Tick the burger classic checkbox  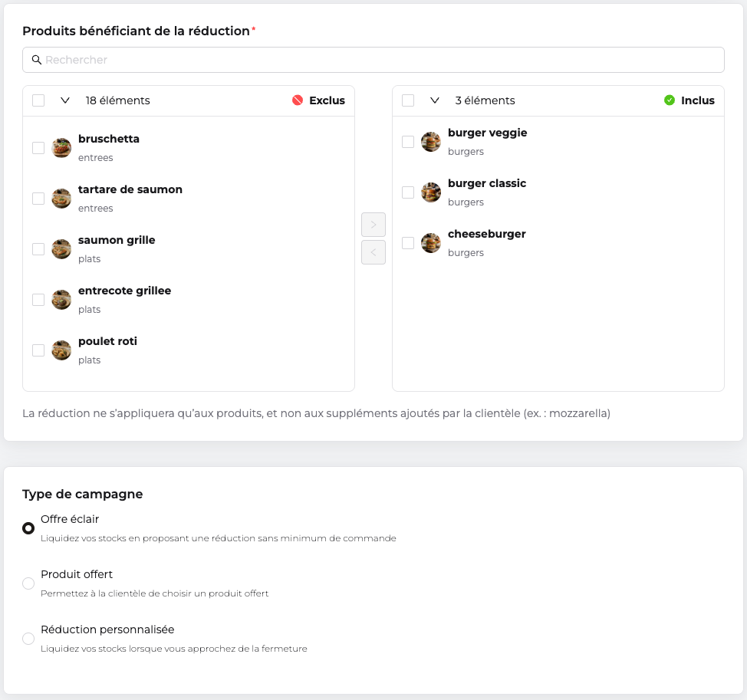(x=408, y=192)
